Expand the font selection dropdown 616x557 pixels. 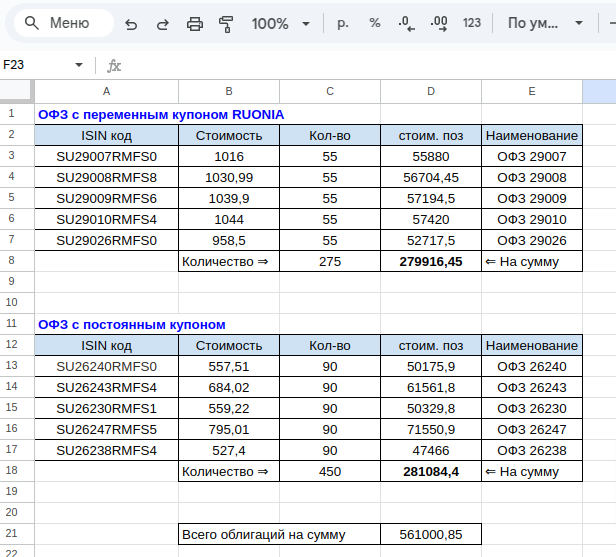click(x=545, y=23)
